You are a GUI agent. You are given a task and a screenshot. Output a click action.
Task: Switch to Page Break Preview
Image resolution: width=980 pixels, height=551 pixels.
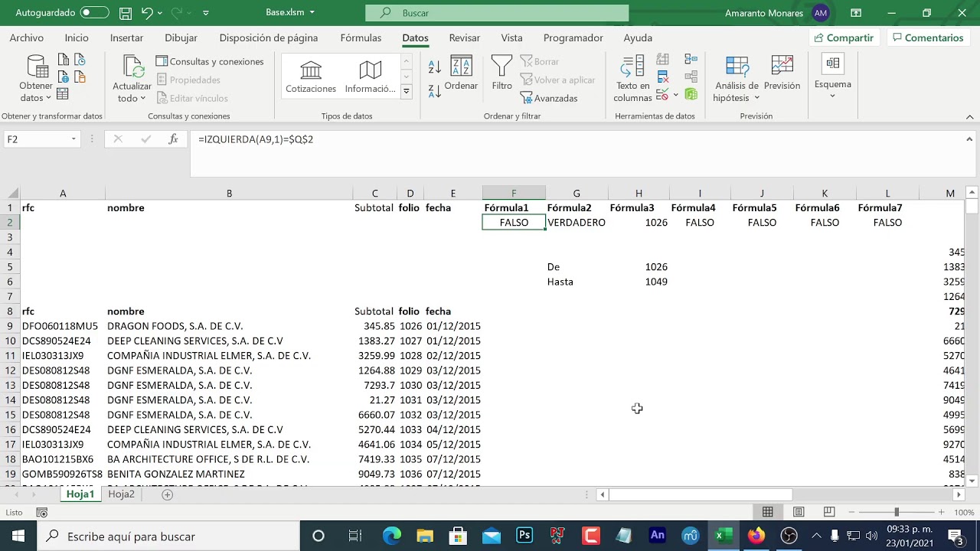click(x=829, y=512)
